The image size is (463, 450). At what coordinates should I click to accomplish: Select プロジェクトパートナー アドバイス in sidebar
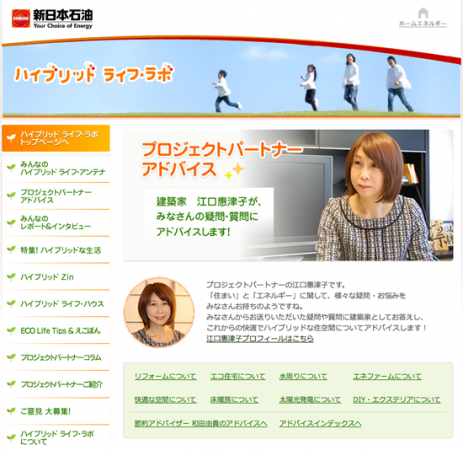pos(56,196)
